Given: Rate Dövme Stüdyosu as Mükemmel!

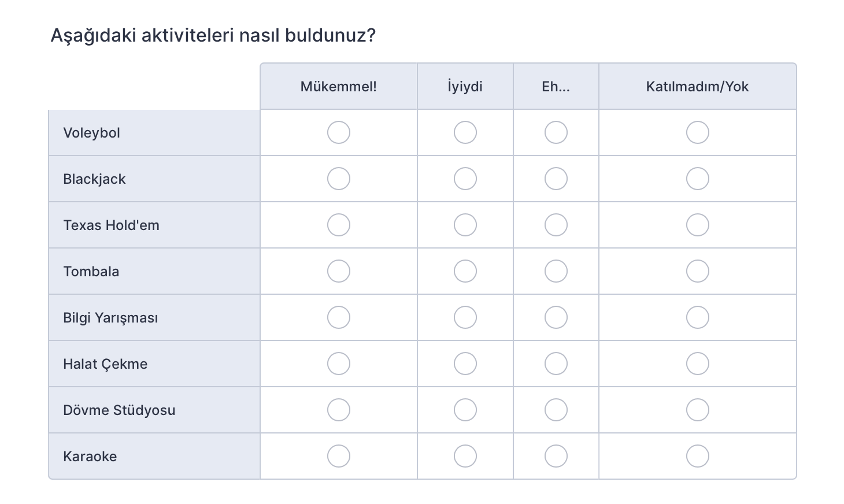Looking at the screenshot, I should (339, 410).
